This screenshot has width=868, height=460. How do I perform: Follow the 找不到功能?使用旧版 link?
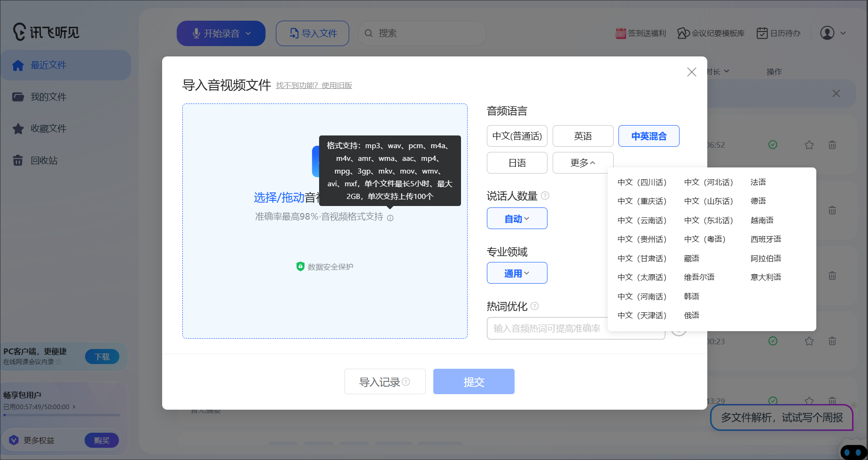tap(314, 85)
